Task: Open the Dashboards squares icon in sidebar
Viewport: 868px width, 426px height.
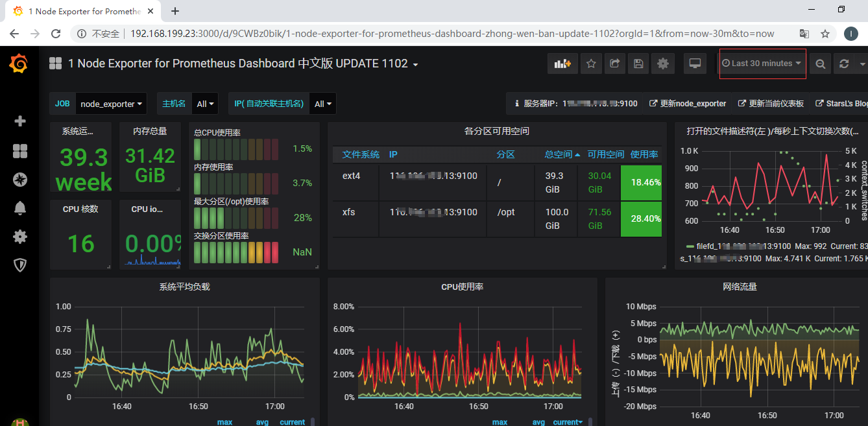Action: click(20, 151)
